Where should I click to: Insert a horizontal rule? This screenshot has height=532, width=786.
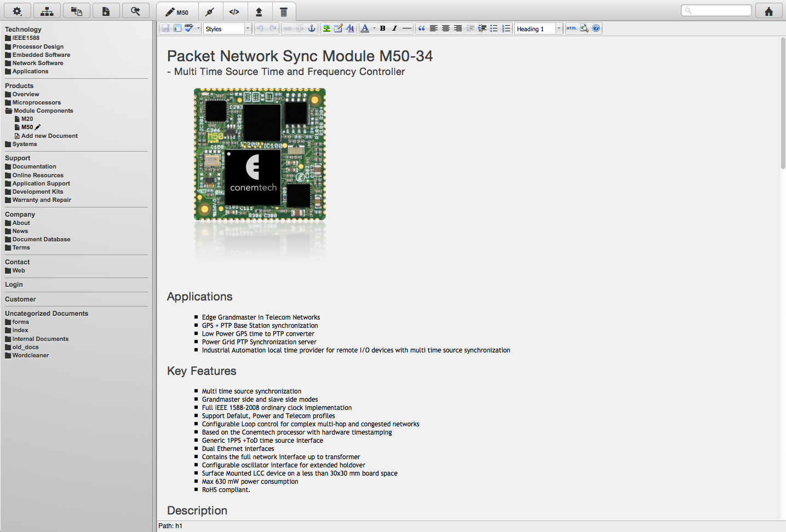(407, 28)
